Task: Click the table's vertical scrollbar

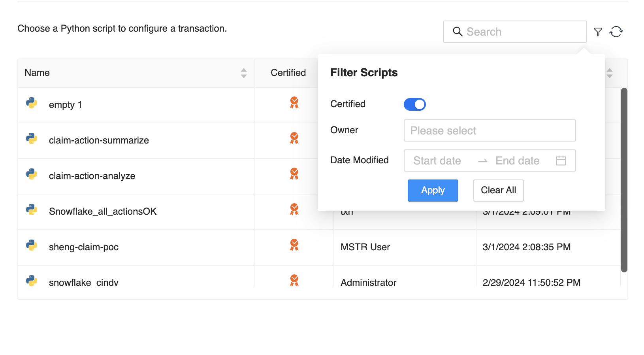Action: pyautogui.click(x=624, y=180)
